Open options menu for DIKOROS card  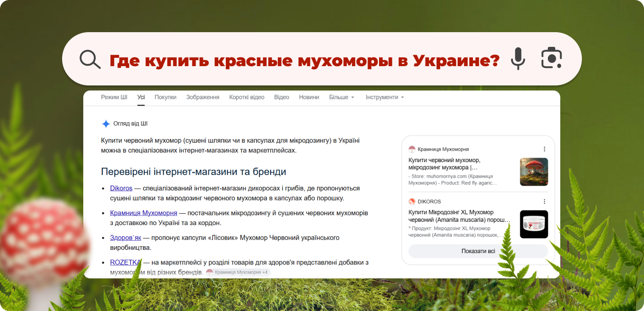tap(544, 202)
